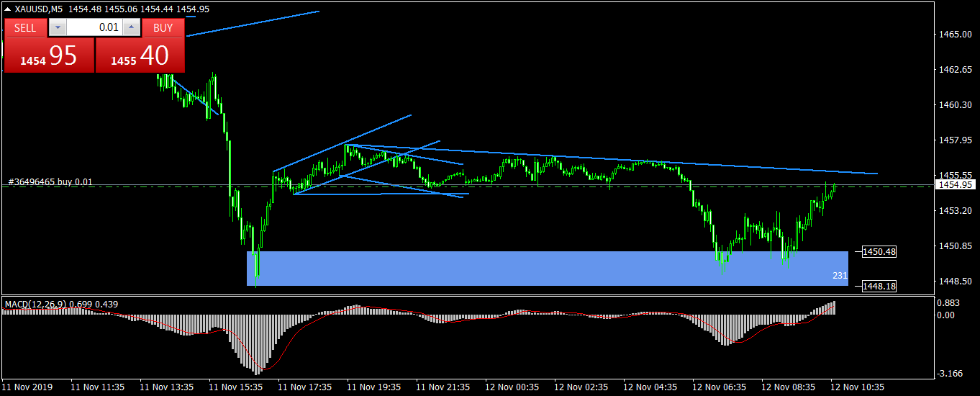This screenshot has height=396, width=980.
Task: Click the 1453.20 price axis label
Action: [x=954, y=211]
